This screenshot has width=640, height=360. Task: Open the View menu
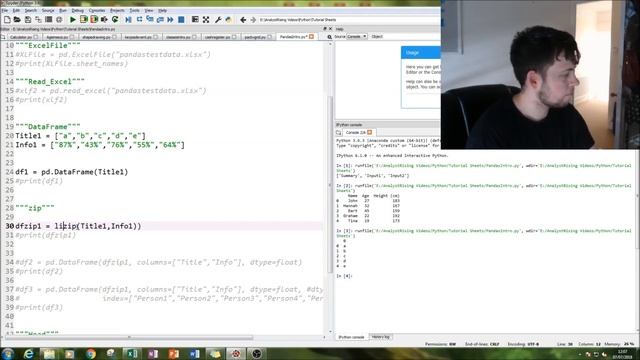(x=149, y=10)
